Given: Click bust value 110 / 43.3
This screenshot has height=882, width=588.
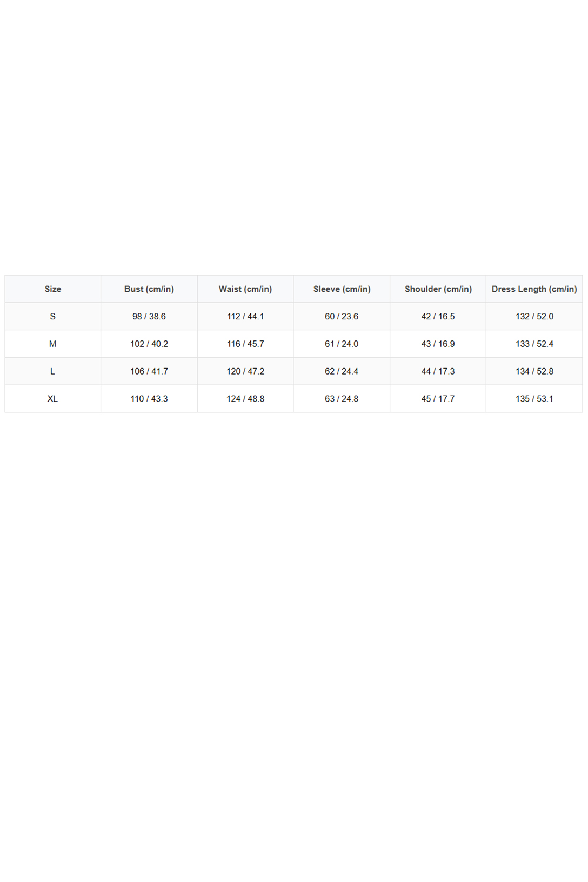Looking at the screenshot, I should tap(149, 399).
